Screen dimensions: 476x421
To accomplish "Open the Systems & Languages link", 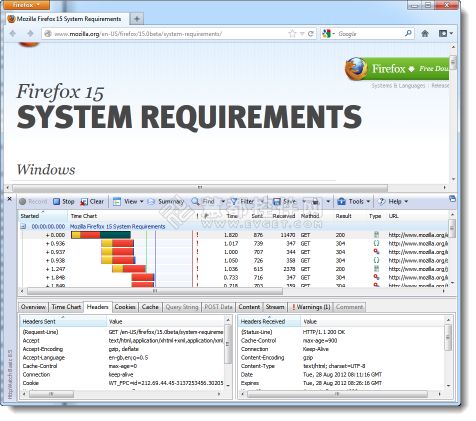I will point(398,86).
